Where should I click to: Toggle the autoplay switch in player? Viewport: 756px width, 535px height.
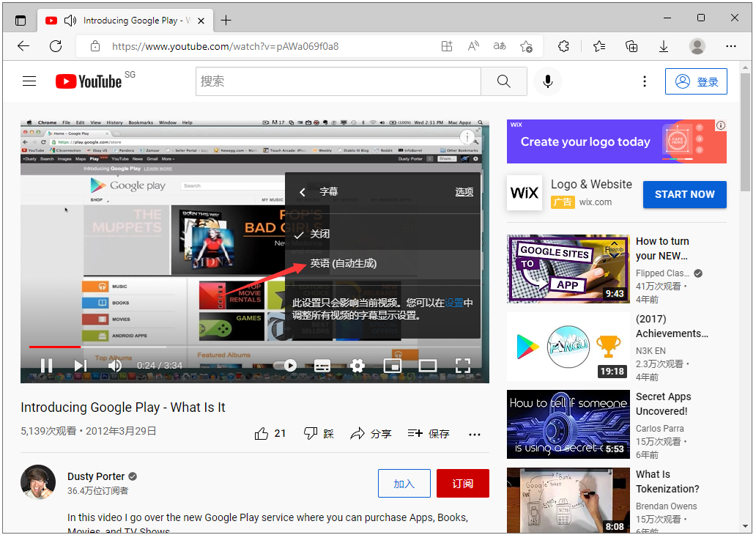point(286,366)
